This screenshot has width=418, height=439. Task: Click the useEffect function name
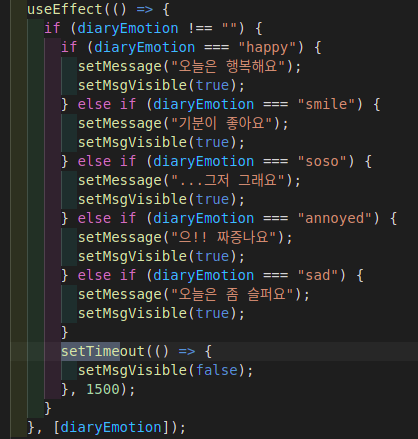65,9
